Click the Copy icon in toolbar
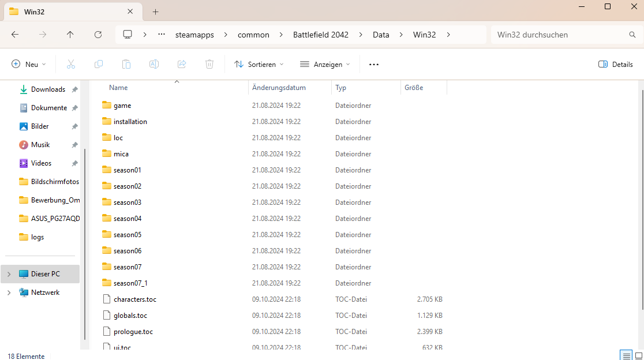The image size is (644, 360). click(x=99, y=64)
